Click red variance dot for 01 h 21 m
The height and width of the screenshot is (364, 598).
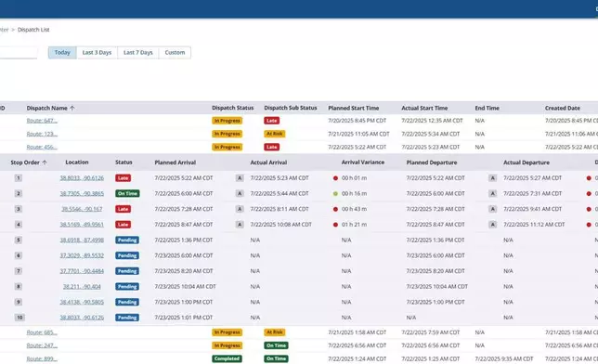pos(335,225)
